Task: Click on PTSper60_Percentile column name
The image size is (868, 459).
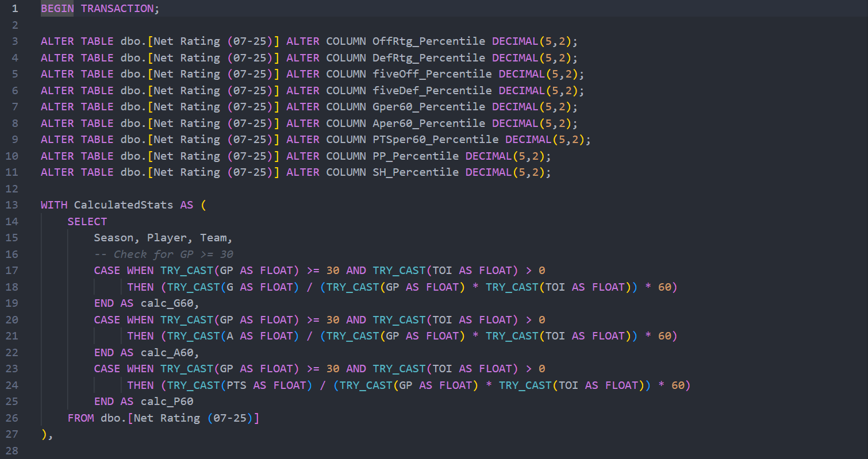Action: point(436,140)
